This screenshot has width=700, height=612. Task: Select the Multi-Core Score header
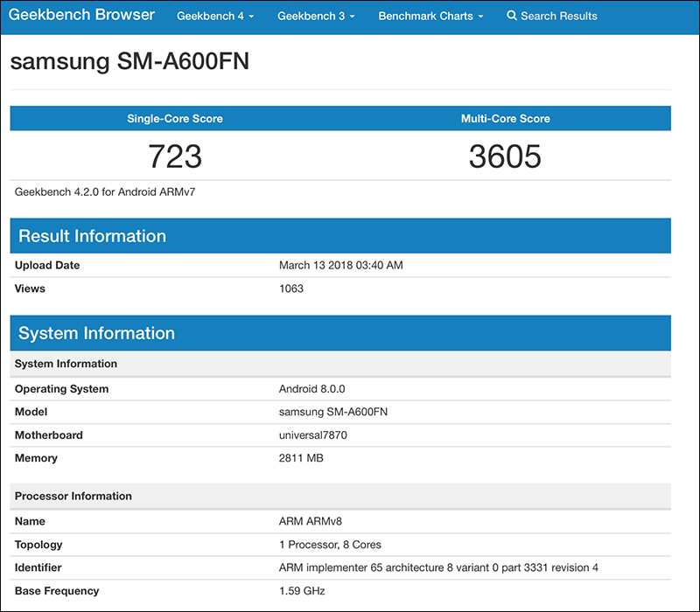[x=506, y=118]
